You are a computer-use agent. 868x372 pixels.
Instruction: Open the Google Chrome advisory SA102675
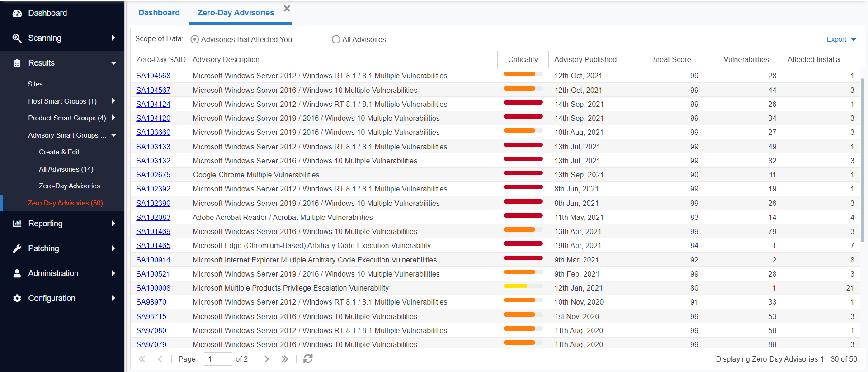[x=153, y=175]
